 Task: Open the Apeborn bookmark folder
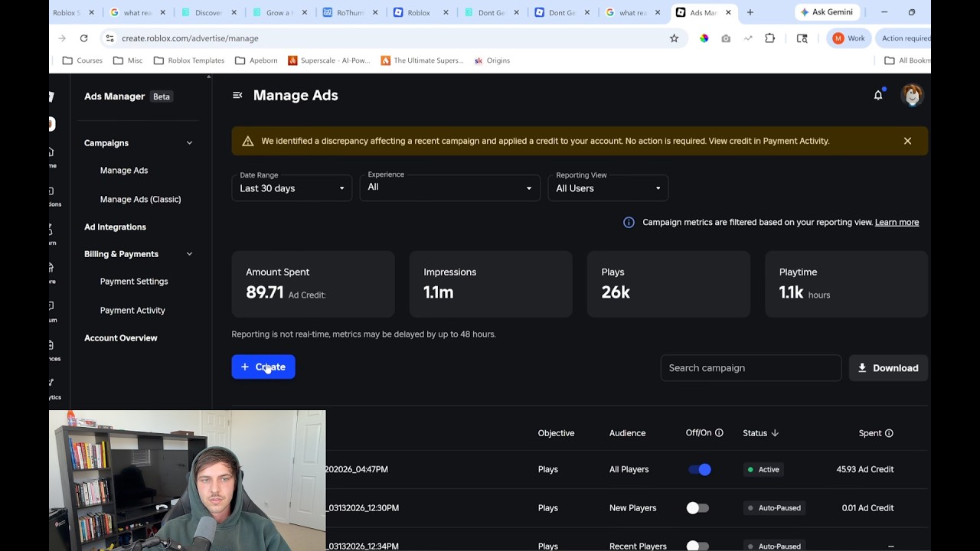256,60
